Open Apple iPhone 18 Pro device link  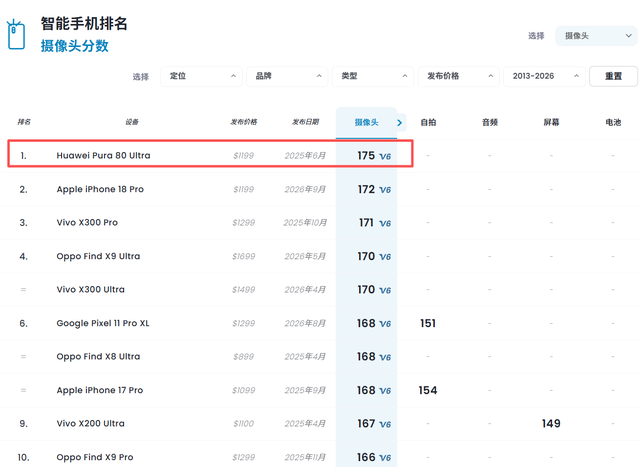tap(100, 189)
